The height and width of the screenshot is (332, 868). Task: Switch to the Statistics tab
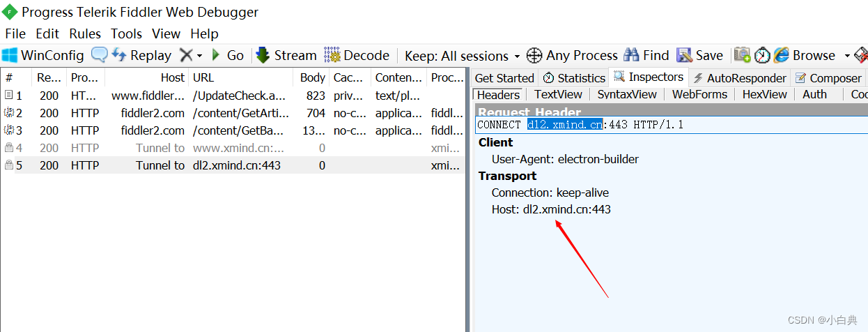coord(573,78)
